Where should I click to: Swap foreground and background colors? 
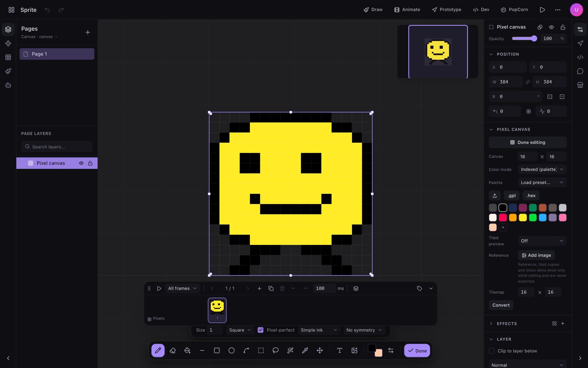(x=391, y=350)
